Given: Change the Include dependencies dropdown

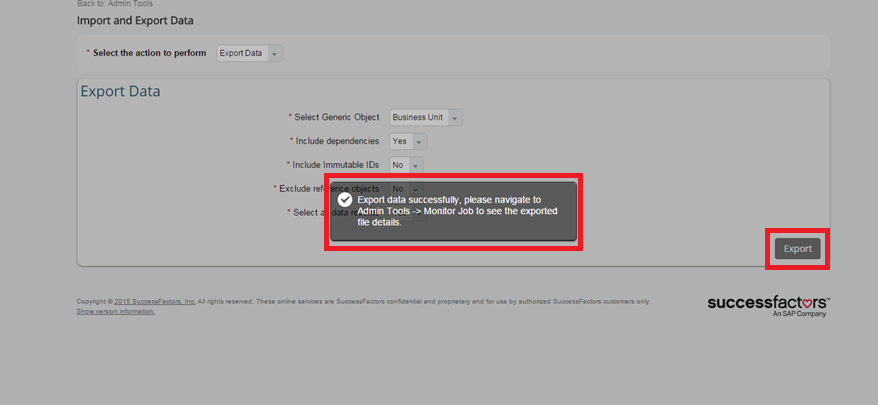Looking at the screenshot, I should coord(408,141).
